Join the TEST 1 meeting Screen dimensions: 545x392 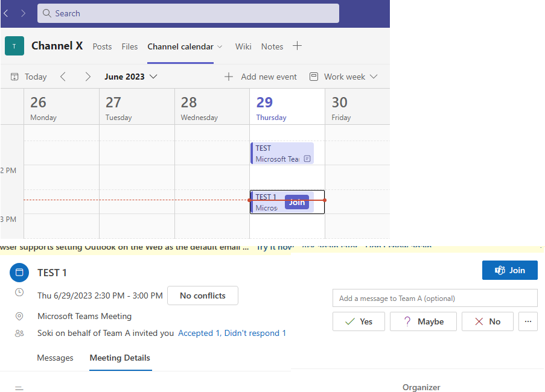[x=509, y=270]
